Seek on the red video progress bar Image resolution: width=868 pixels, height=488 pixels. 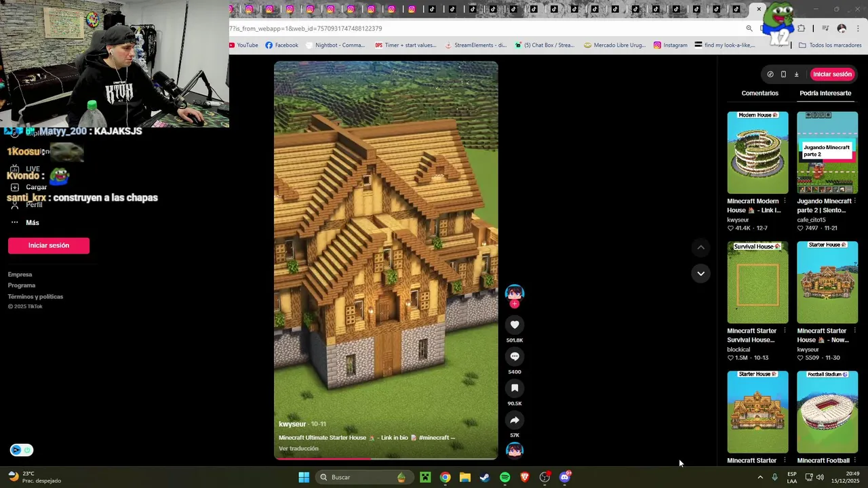[386, 459]
